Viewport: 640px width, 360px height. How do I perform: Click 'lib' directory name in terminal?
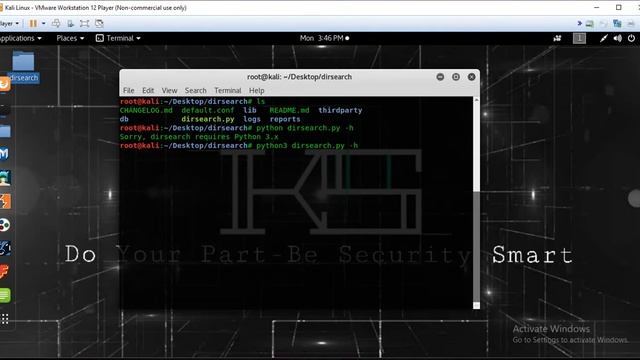(x=250, y=110)
